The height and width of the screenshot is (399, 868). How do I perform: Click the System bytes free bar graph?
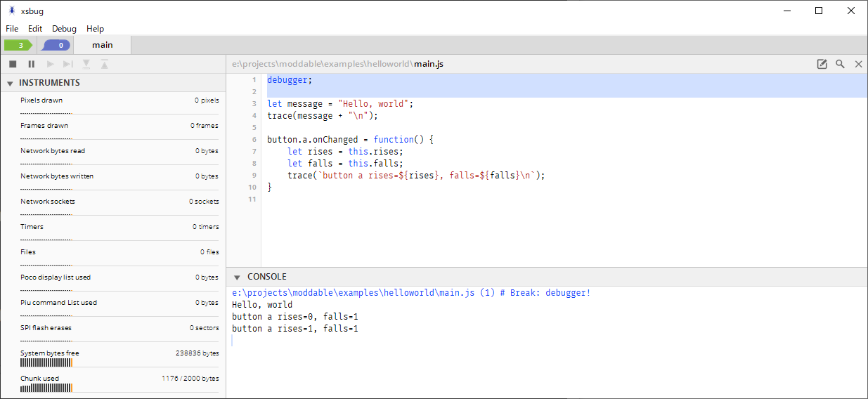coord(46,362)
